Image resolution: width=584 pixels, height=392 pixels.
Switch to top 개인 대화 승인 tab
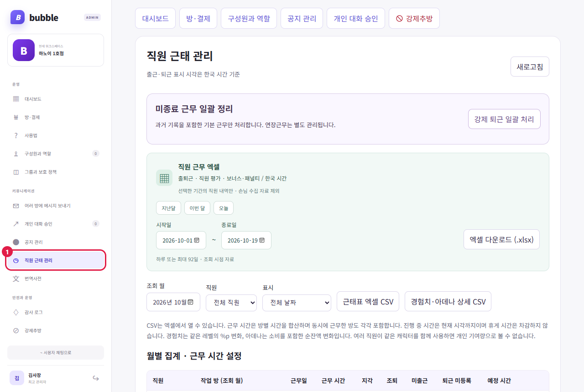click(x=356, y=19)
